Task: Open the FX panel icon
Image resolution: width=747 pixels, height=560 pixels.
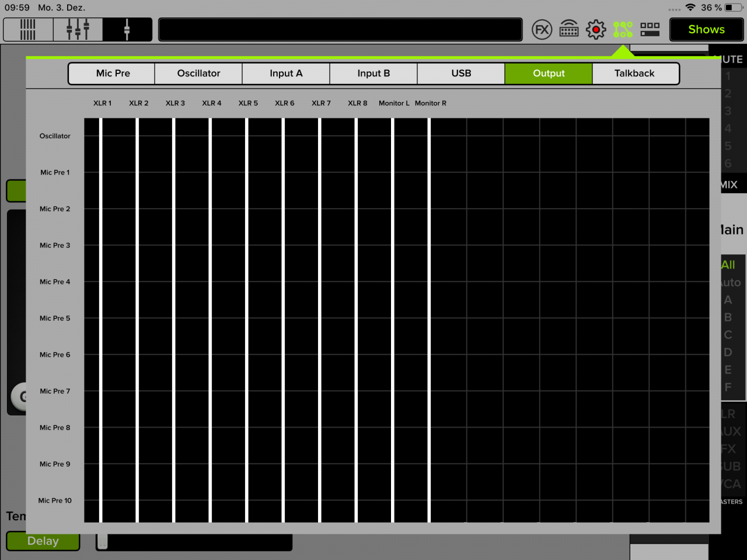Action: coord(542,29)
